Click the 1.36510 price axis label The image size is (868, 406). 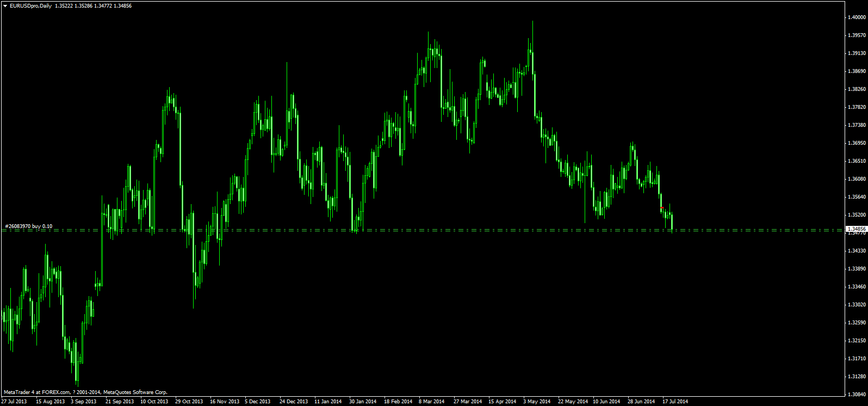tap(857, 161)
